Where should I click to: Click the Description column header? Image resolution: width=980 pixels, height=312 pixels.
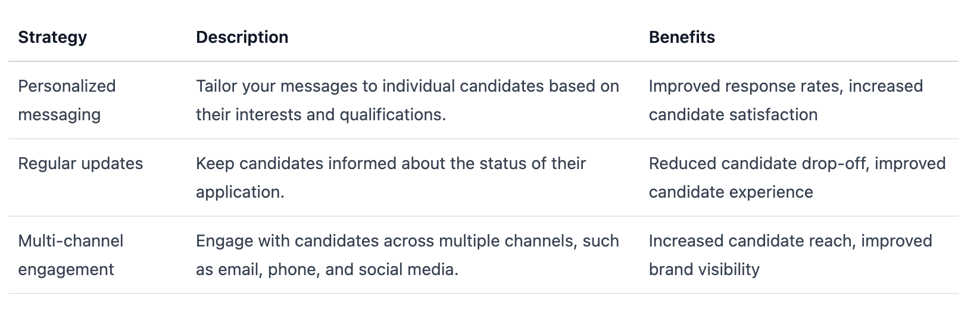(242, 37)
